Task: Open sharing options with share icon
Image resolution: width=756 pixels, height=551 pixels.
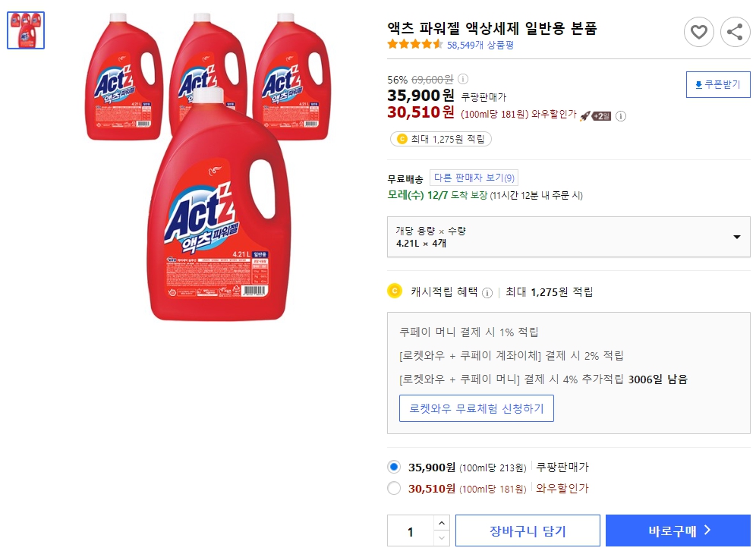Action: click(735, 32)
